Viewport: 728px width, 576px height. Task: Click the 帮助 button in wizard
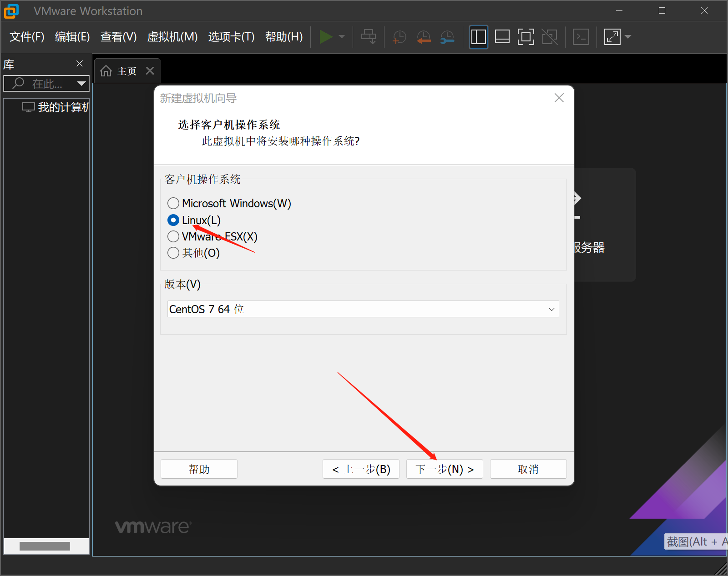point(199,469)
